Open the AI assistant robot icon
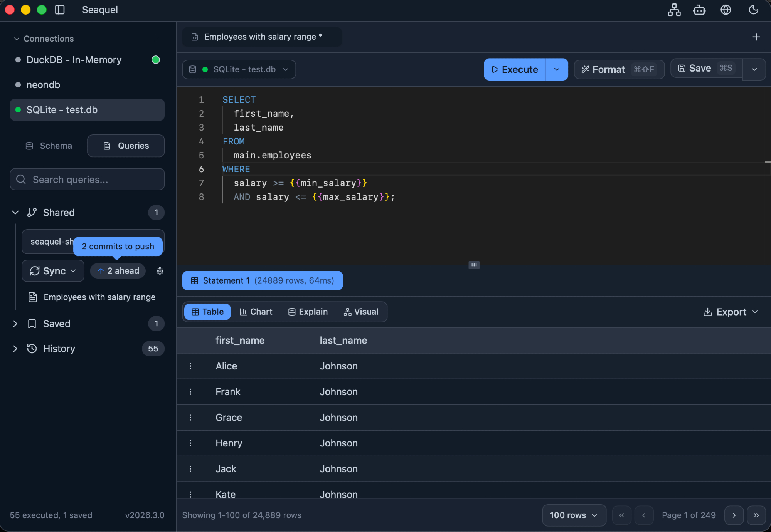This screenshot has height=532, width=771. [x=699, y=10]
